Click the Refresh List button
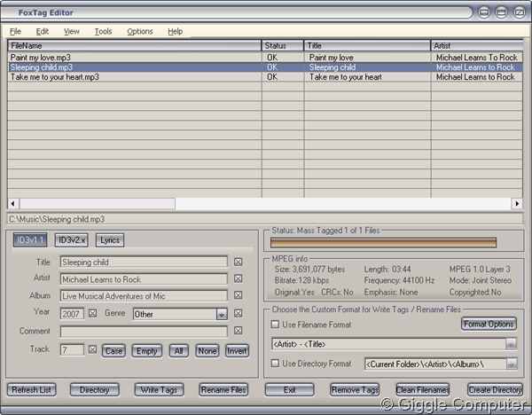Screen dimensions: 532x415 (x=32, y=390)
